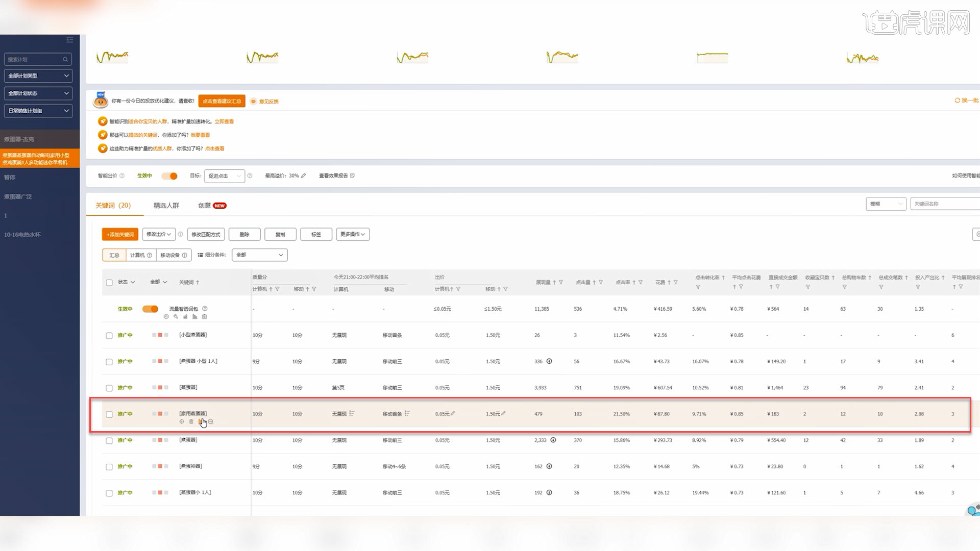
Task: Click report icon beside 查看效果报告
Action: click(x=352, y=176)
